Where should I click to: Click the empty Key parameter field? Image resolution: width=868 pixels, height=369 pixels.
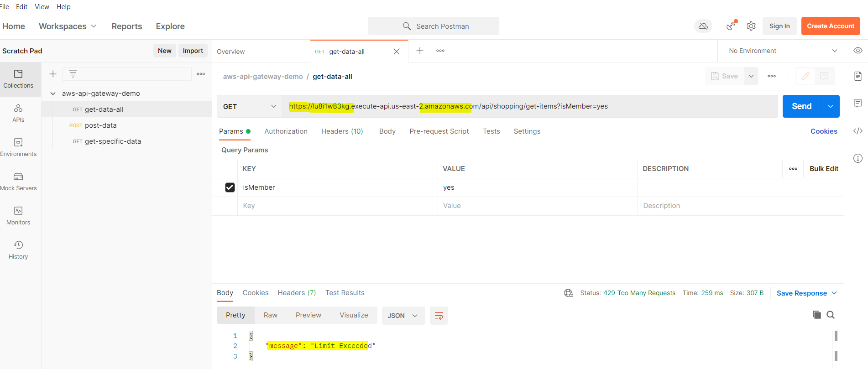[338, 206]
